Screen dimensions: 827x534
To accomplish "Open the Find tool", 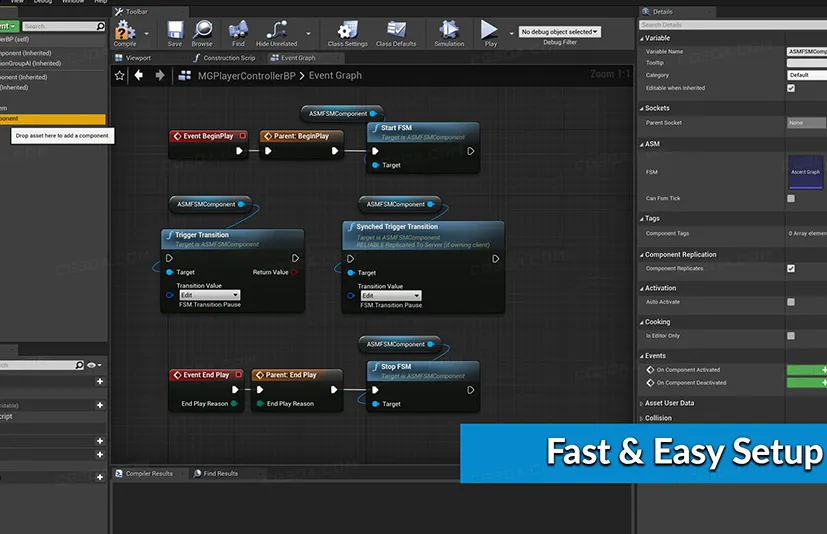I will pyautogui.click(x=238, y=33).
